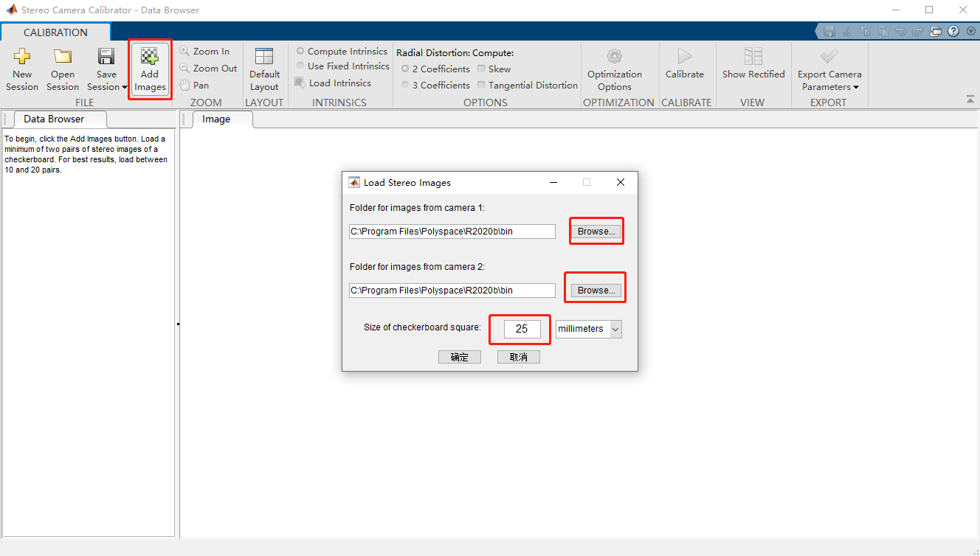Expand quick access toolbar options arrow
The width and height of the screenshot is (980, 556).
[970, 32]
